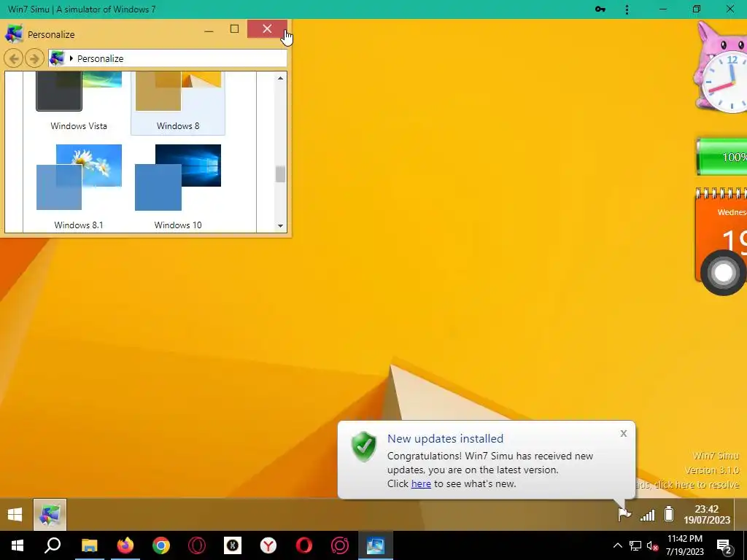Click the Personalize taskbar button in simulator
The width and height of the screenshot is (747, 560).
click(x=50, y=514)
